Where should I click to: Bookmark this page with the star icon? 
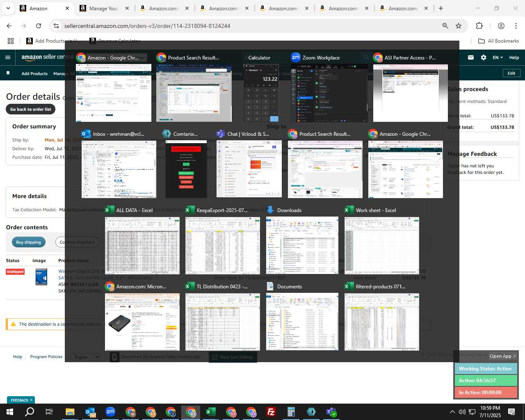coord(459,26)
